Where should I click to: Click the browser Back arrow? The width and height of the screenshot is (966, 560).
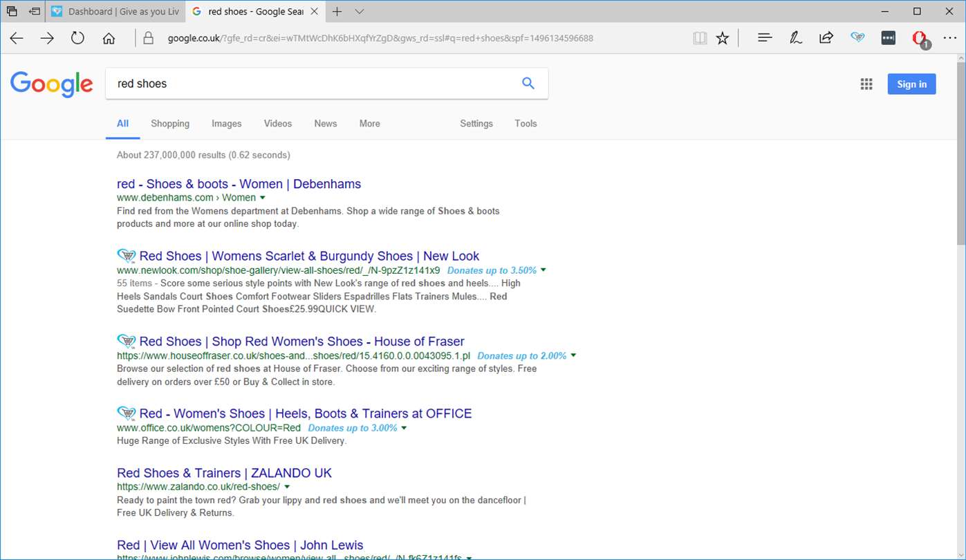tap(17, 39)
